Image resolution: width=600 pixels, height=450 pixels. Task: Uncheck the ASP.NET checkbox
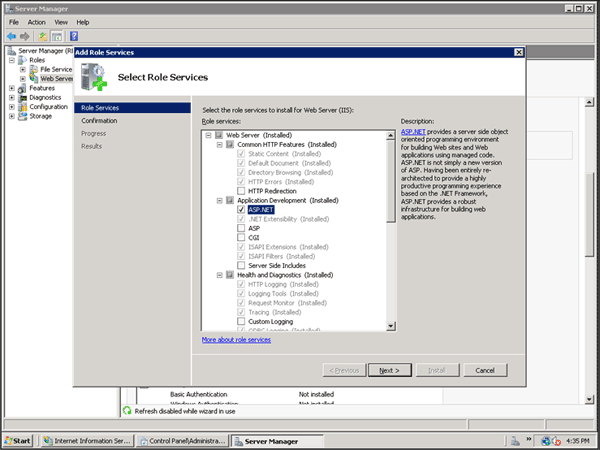pos(241,210)
